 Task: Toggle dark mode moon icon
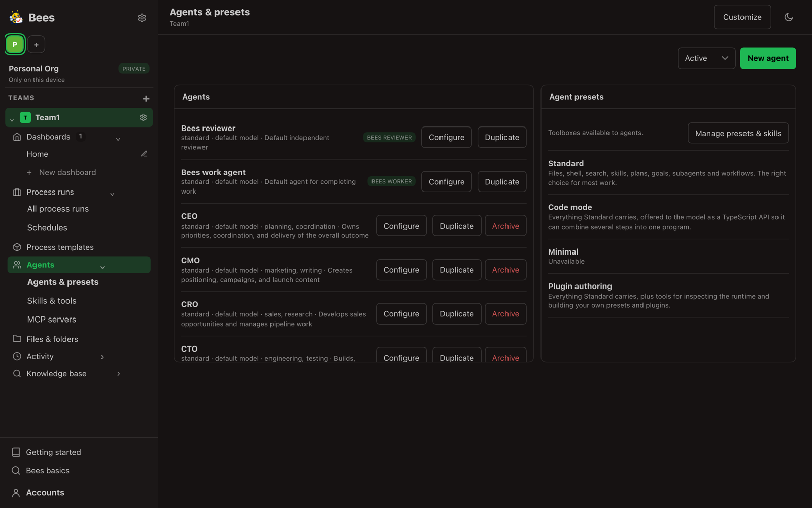(789, 17)
